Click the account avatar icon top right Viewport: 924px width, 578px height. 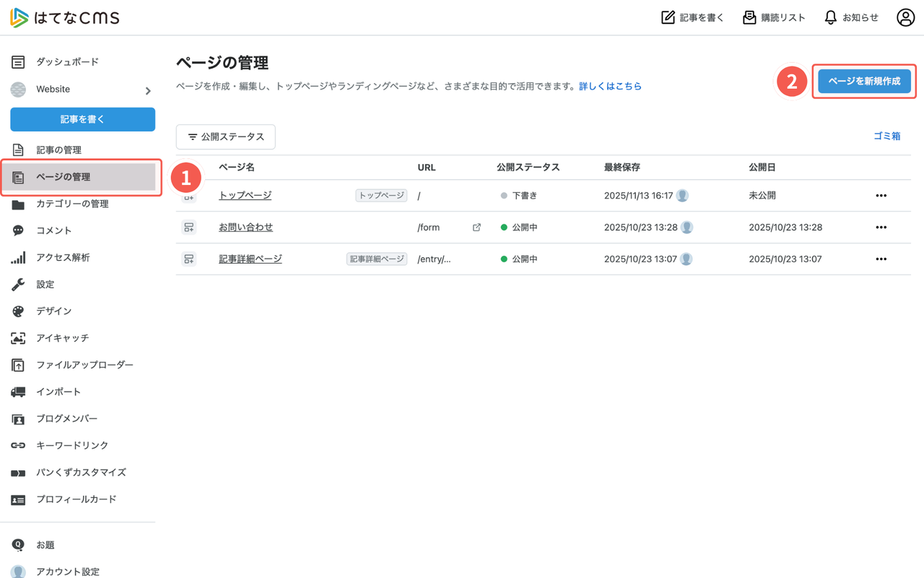(x=905, y=17)
